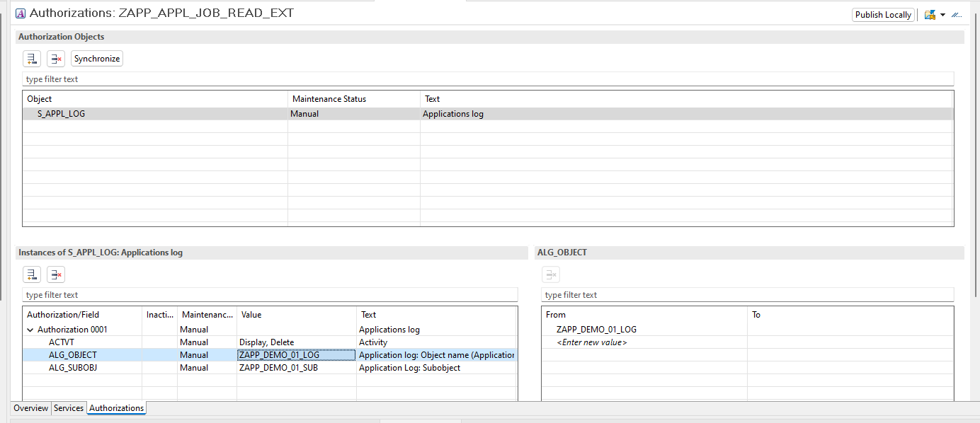Viewport: 980px width, 423px height.
Task: Select the S_APPL_LOG object row
Action: tap(488, 114)
